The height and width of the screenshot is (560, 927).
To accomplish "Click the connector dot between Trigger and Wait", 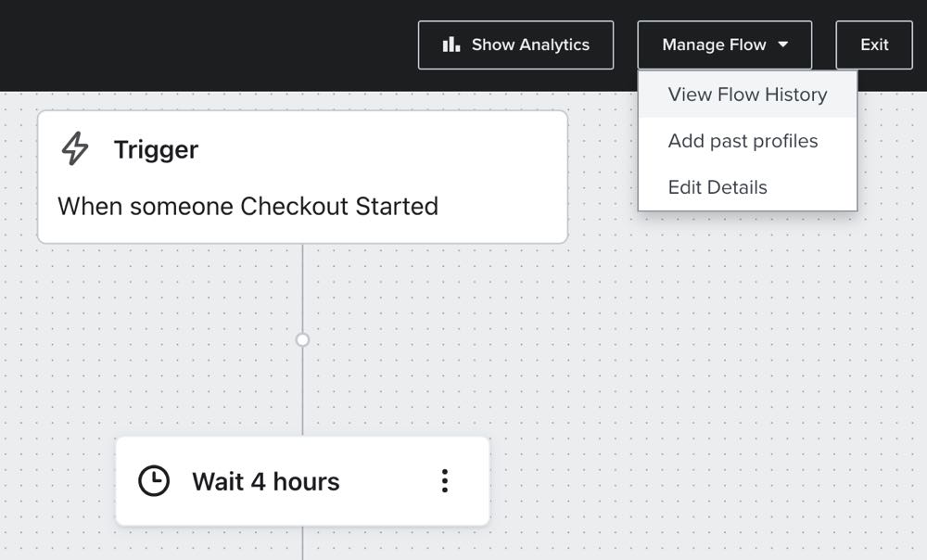I will point(303,339).
